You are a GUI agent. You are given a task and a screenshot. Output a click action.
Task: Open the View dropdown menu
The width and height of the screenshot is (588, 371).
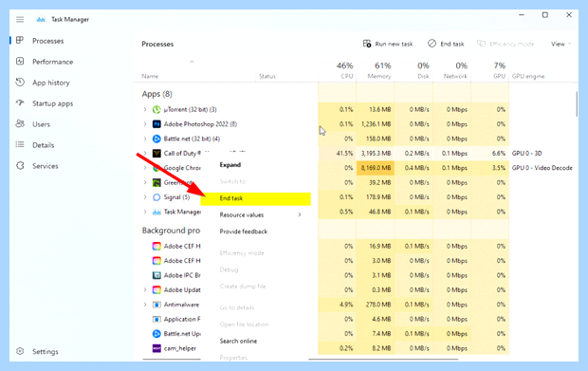click(x=560, y=44)
